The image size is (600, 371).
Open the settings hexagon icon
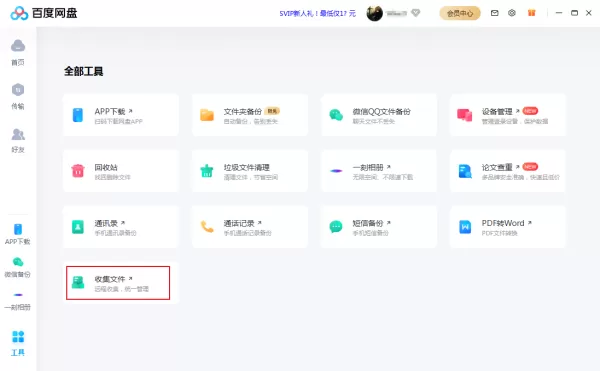click(x=512, y=13)
